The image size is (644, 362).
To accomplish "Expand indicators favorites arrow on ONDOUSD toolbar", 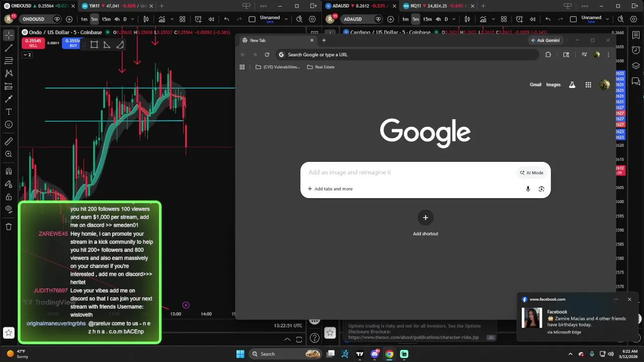I will [x=172, y=19].
